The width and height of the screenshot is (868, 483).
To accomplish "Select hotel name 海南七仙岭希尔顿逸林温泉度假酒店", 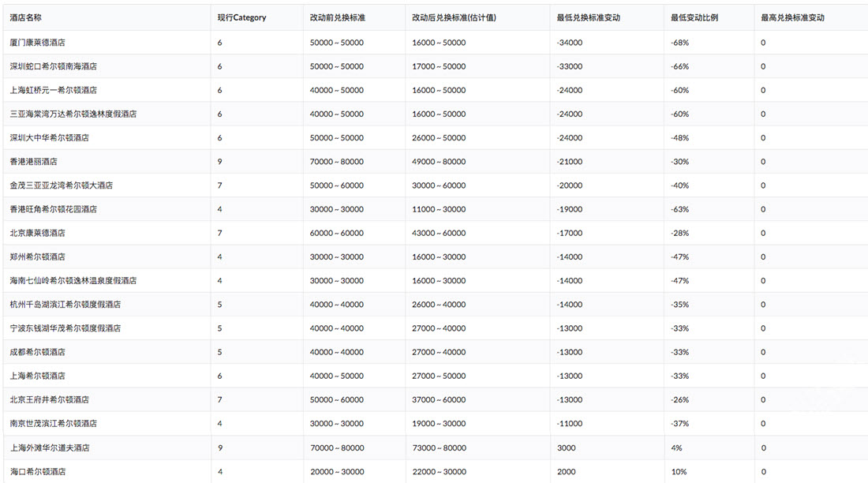I will (x=73, y=280).
